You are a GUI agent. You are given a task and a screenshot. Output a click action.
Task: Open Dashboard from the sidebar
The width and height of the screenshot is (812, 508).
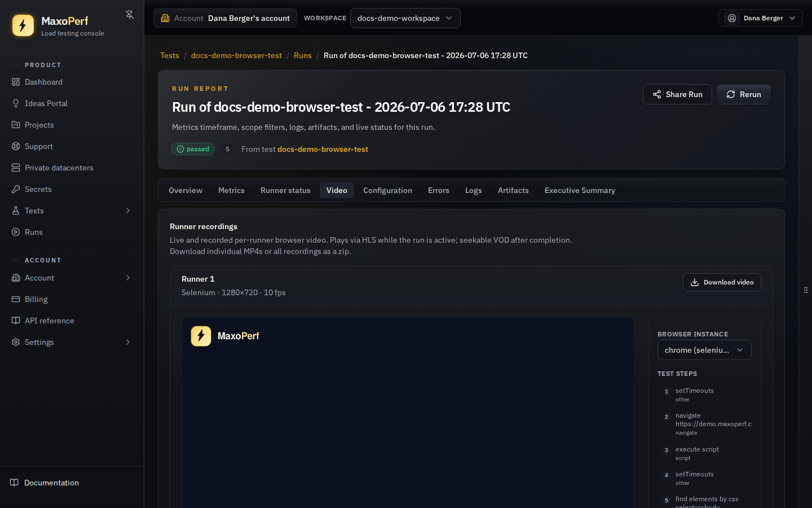[72, 82]
